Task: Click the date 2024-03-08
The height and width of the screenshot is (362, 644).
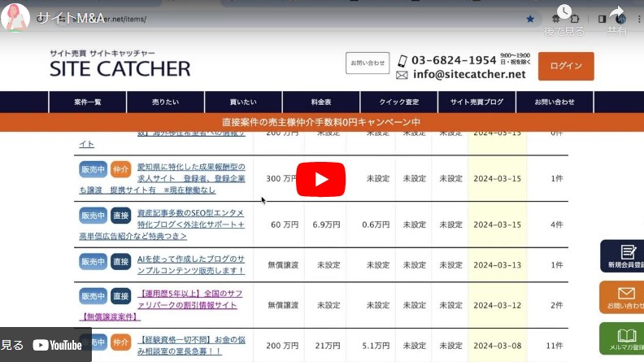Action: pyautogui.click(x=497, y=346)
